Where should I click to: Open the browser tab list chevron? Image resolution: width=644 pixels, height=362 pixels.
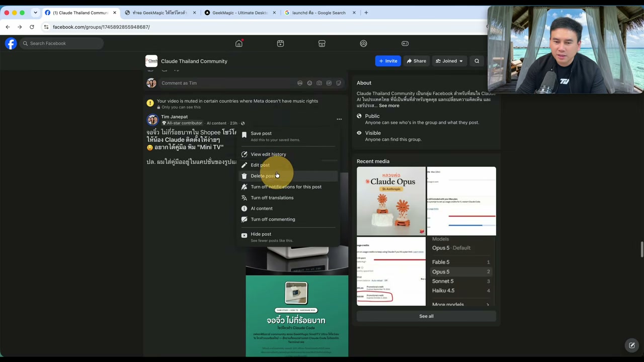pyautogui.click(x=35, y=13)
